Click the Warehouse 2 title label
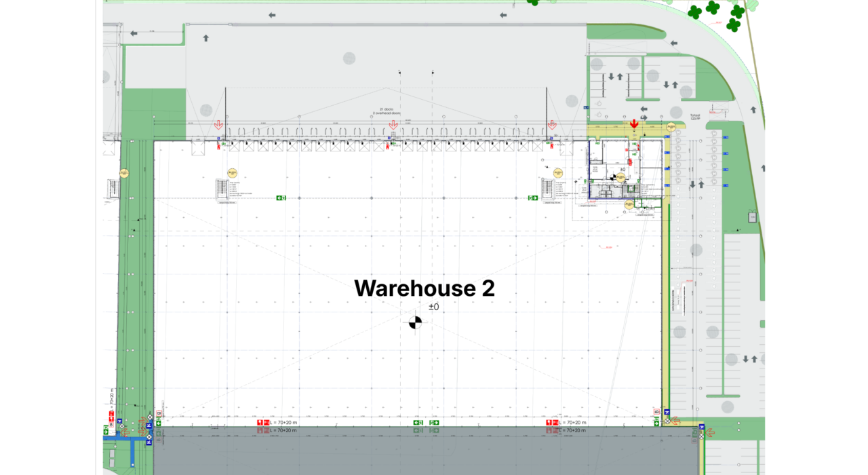This screenshot has height=475, width=868. tap(424, 288)
